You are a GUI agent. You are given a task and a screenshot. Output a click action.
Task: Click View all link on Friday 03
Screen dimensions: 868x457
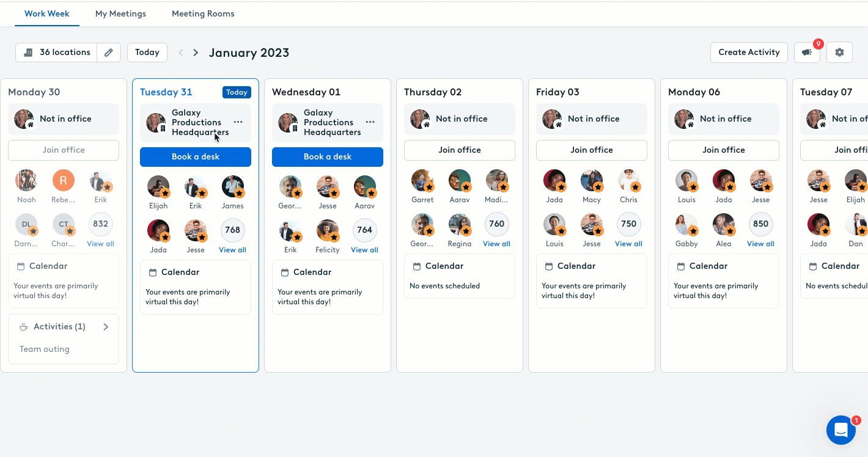pos(628,244)
